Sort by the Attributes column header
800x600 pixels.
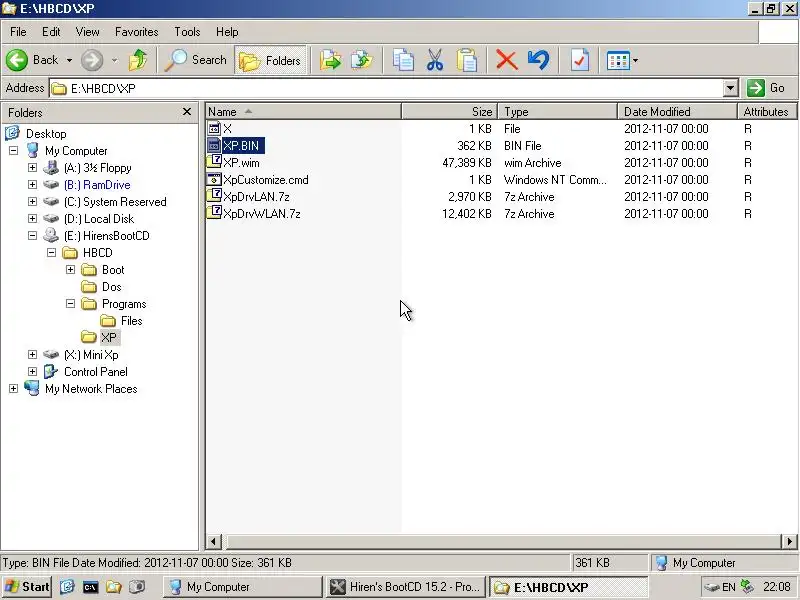tap(767, 111)
